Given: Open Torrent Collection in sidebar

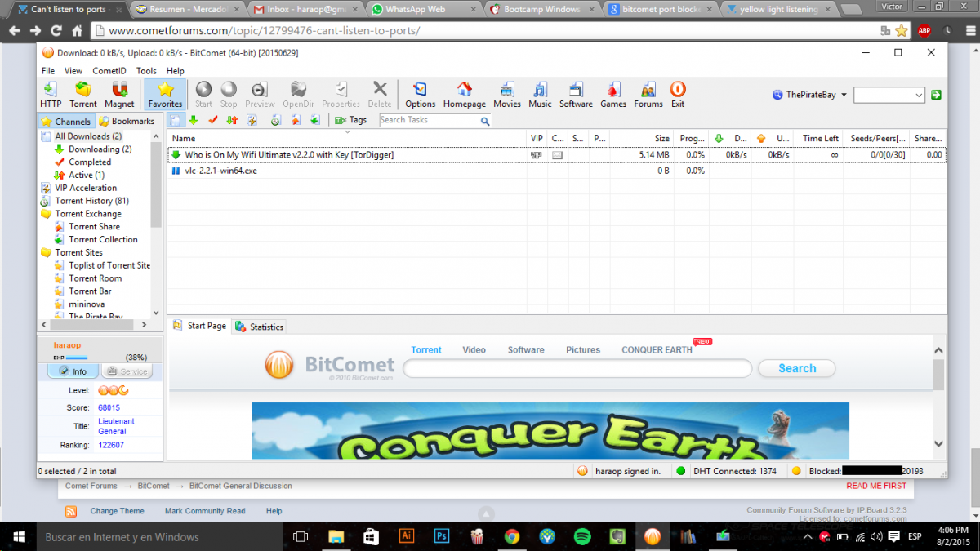Looking at the screenshot, I should (x=103, y=239).
